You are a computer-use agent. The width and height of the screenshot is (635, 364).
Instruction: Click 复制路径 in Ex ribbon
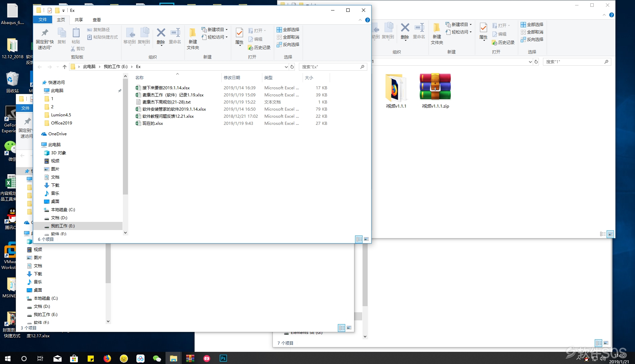click(x=98, y=30)
